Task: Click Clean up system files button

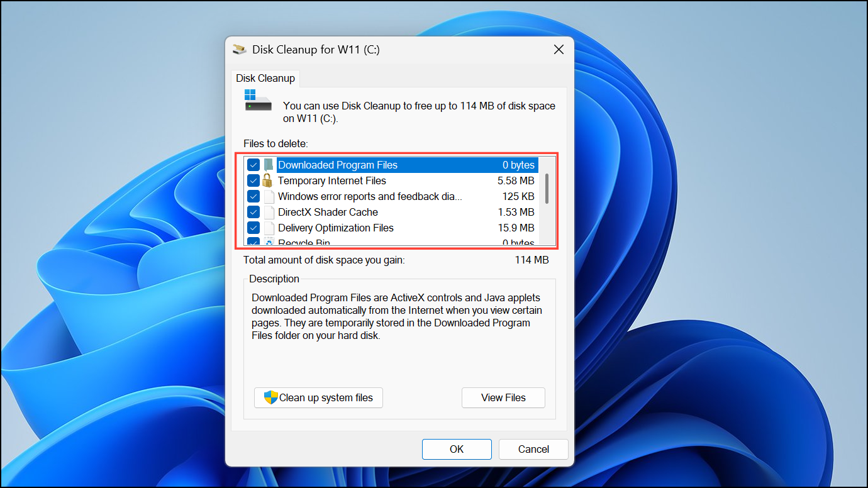Action: 318,397
